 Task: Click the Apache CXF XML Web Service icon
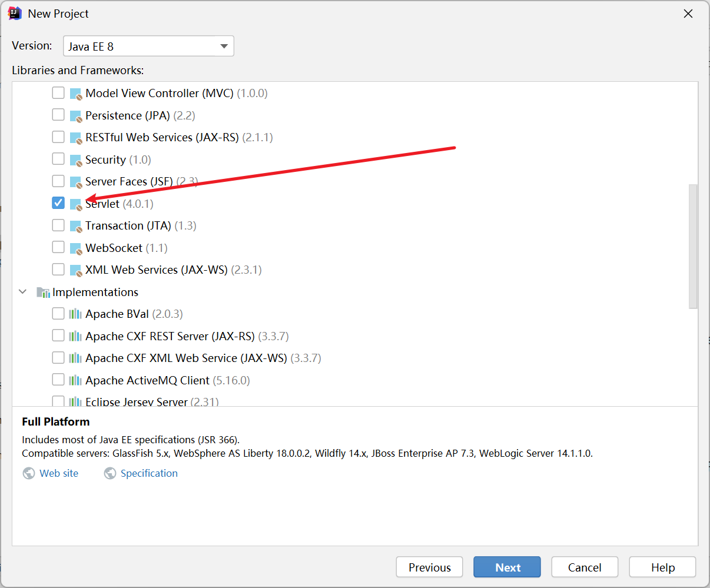[x=75, y=358]
